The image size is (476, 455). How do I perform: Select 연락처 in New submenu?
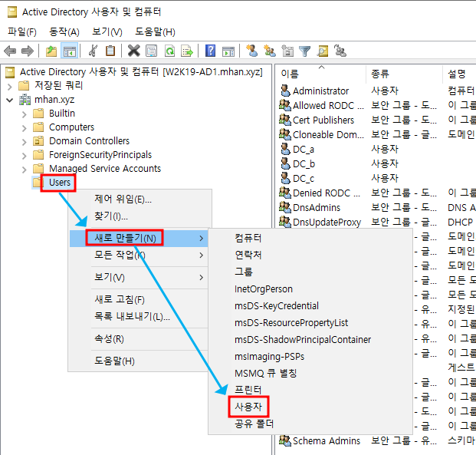click(x=310, y=255)
